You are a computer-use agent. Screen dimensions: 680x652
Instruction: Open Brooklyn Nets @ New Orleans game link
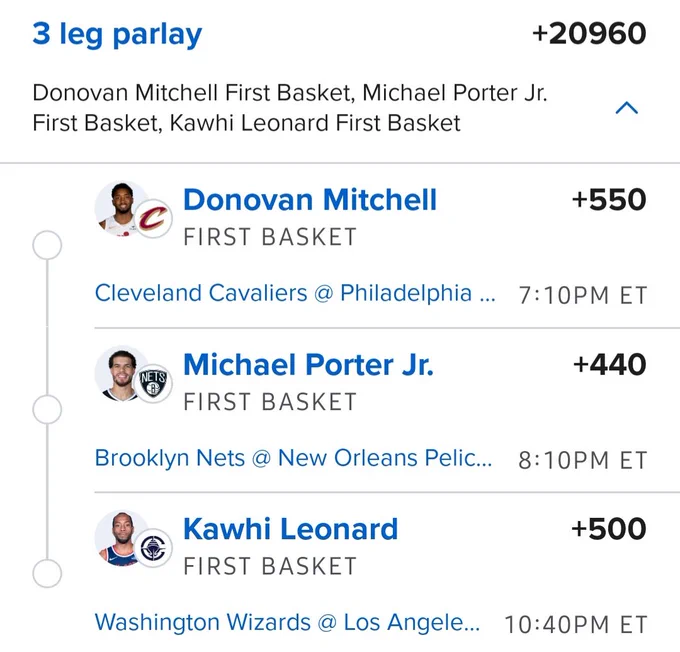click(294, 458)
